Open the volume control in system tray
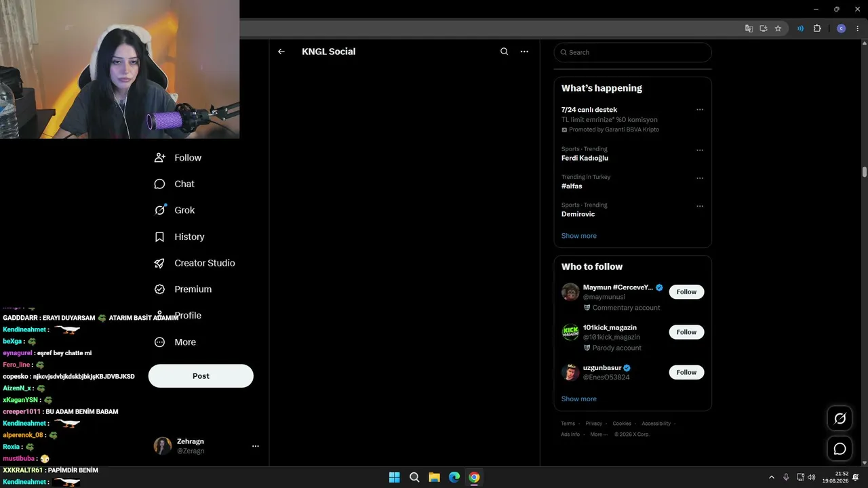 pos(812,477)
